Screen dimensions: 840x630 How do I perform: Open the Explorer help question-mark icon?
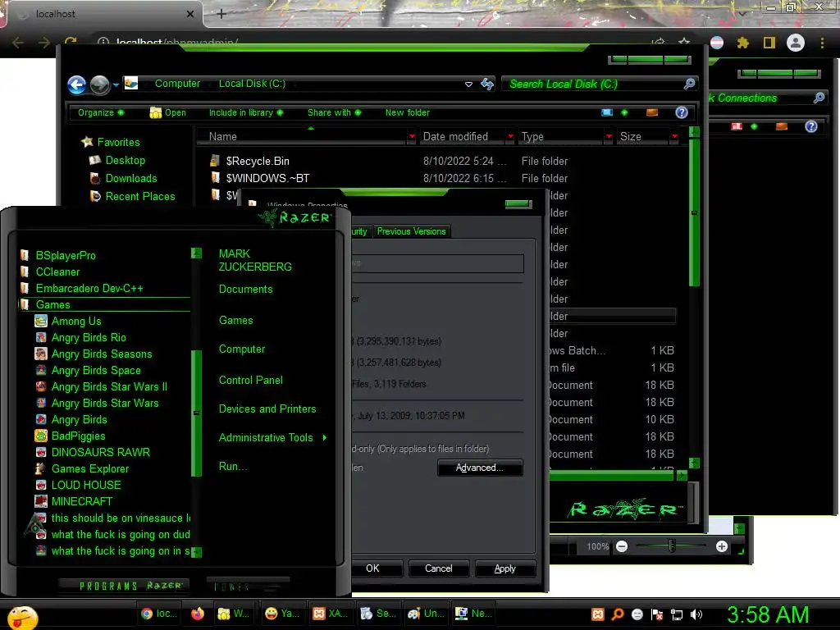coord(682,112)
